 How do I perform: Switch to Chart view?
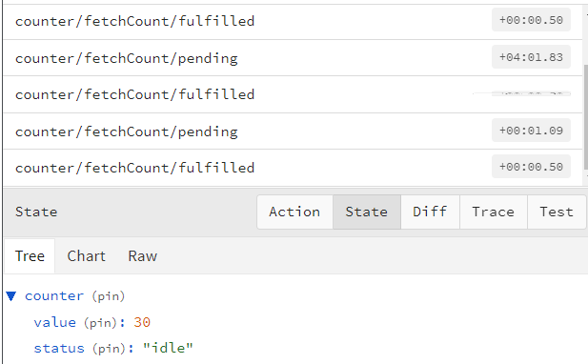87,256
